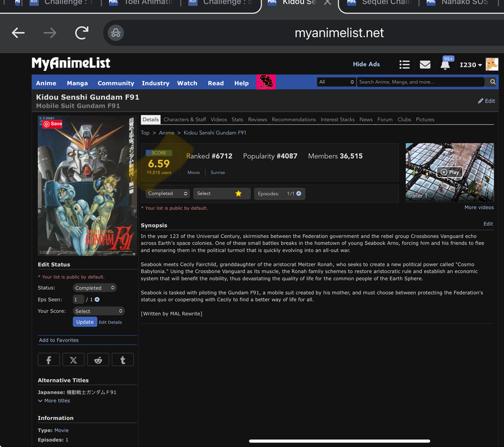Open the Select score dropdown with star
Viewport: 504px width, 447px height.
pyautogui.click(x=222, y=193)
